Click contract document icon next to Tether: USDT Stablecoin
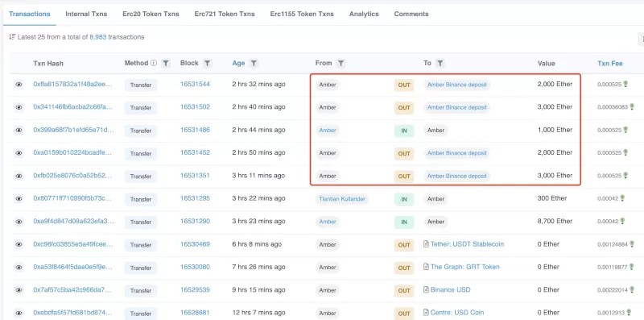This screenshot has height=320, width=644. tap(427, 244)
